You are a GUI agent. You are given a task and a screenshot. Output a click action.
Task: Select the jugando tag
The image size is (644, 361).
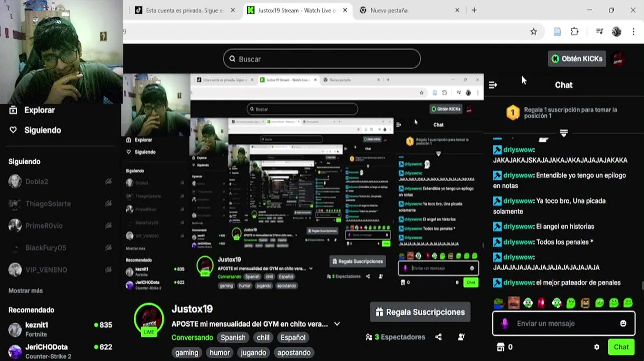(253, 352)
